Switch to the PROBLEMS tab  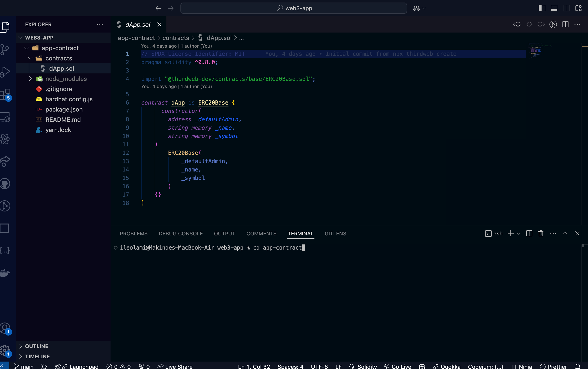tap(134, 234)
